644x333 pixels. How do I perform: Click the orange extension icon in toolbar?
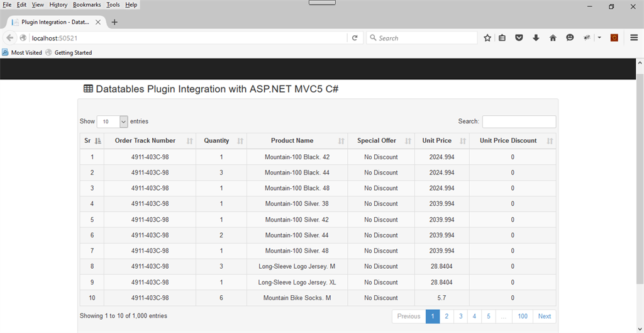[614, 38]
